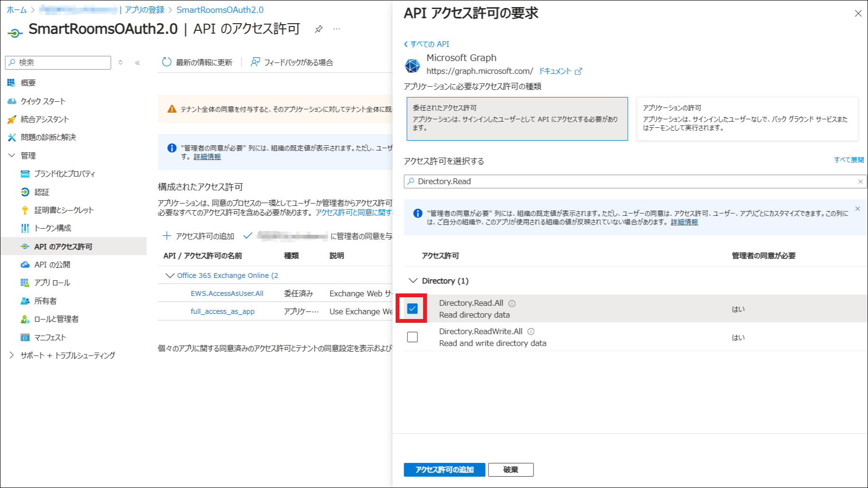Image resolution: width=868 pixels, height=488 pixels.
Task: Select 委任されたアクセス許可 permission type
Action: click(517, 118)
